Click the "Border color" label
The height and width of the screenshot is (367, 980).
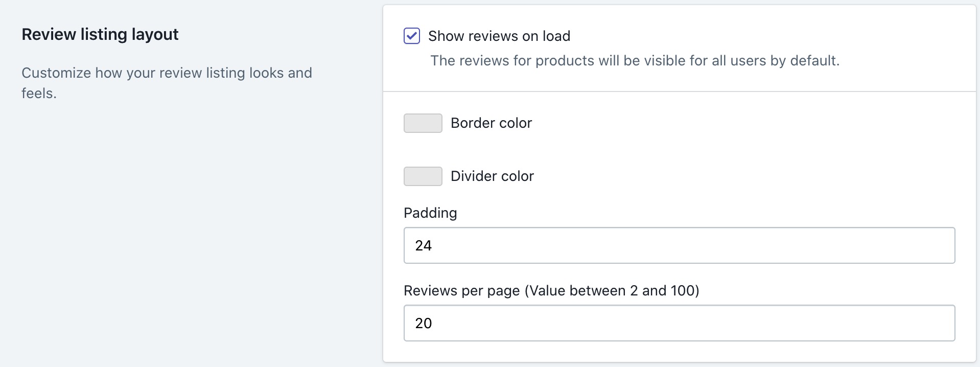(491, 123)
